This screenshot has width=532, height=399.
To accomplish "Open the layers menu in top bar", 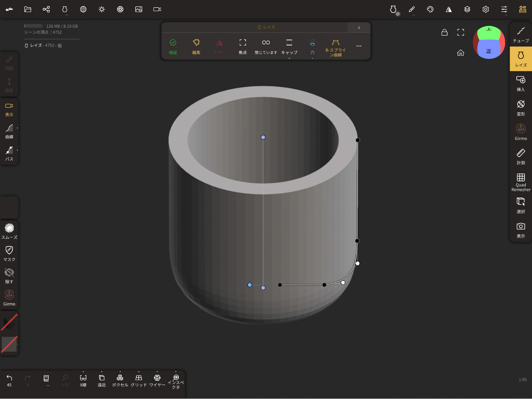I will pos(467,9).
